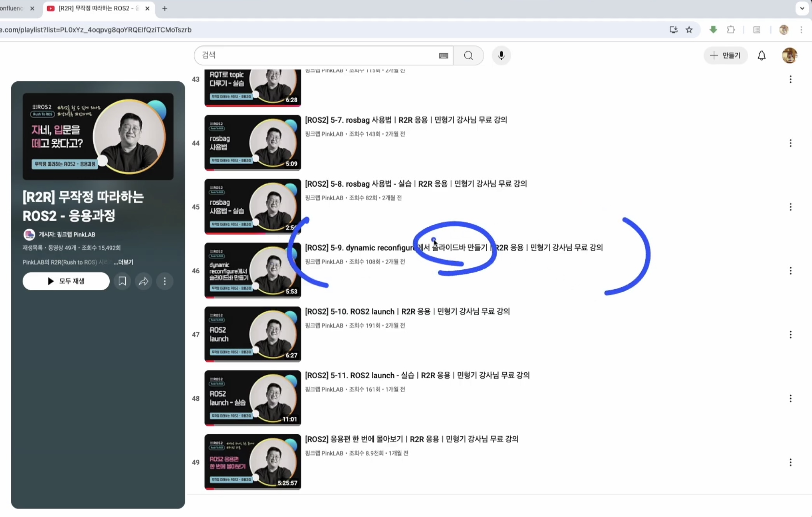Click the rosbag 사용법 video thumbnail
The image size is (812, 517).
[x=252, y=143]
